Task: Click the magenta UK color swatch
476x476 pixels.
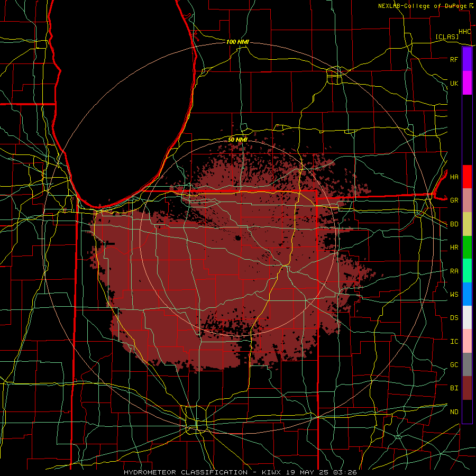Action: 467,83
